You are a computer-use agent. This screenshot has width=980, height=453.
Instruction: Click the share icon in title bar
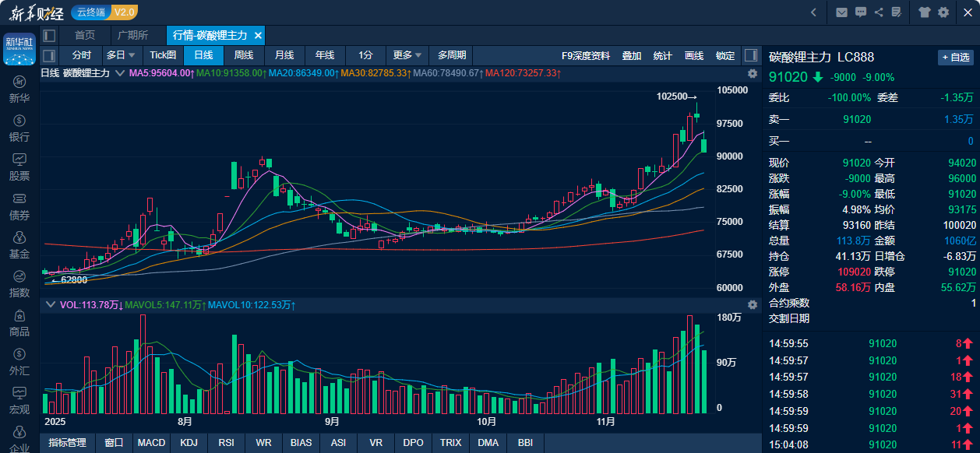pyautogui.click(x=879, y=12)
